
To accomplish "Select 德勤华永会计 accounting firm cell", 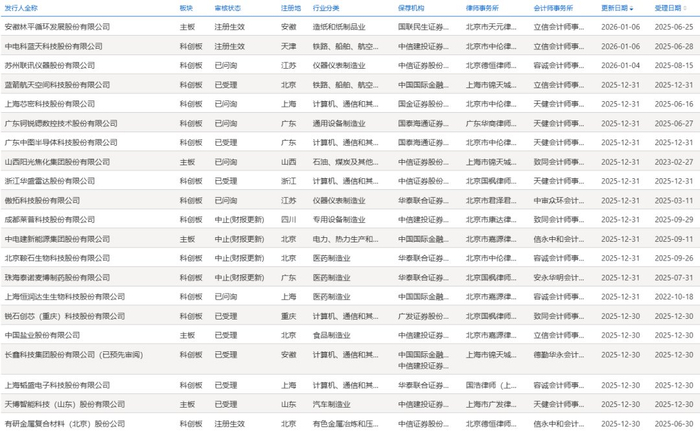I will pos(558,355).
